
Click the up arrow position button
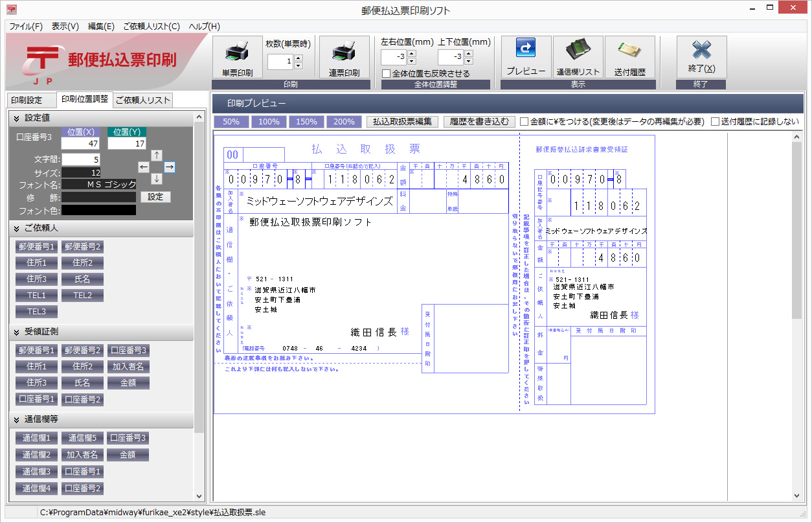pyautogui.click(x=157, y=156)
